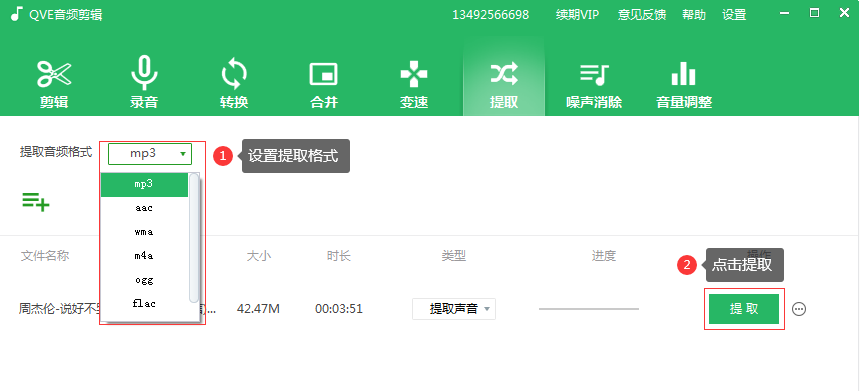Click the add files list icon
The image size is (860, 391).
pos(36,201)
